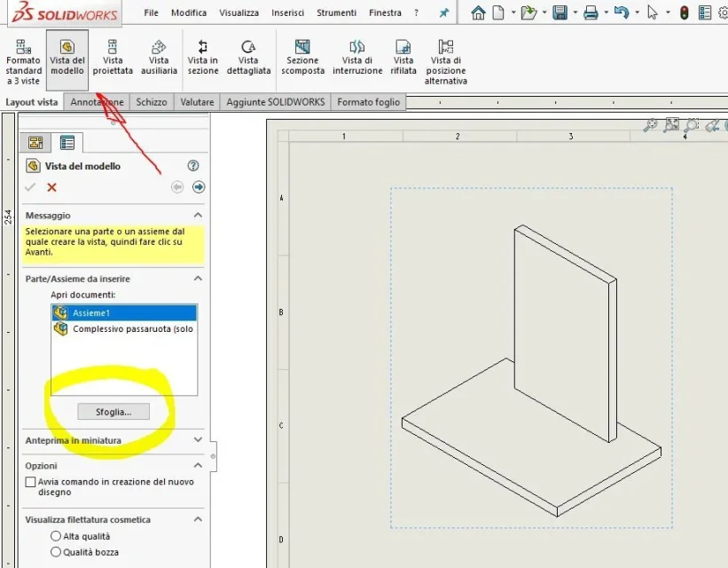The width and height of the screenshot is (728, 568).
Task: Select Vista del modello tool
Action: [67, 60]
